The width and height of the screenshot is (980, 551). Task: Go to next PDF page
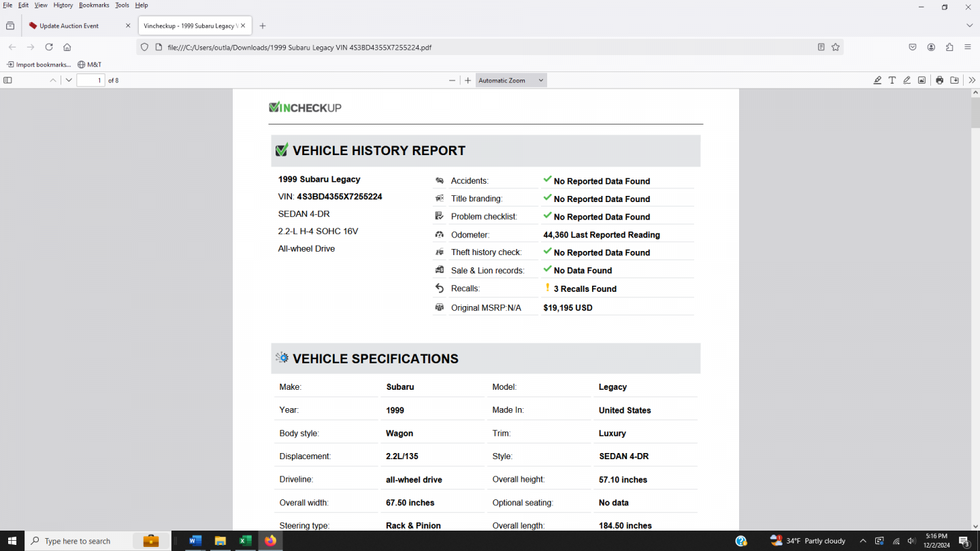click(69, 80)
